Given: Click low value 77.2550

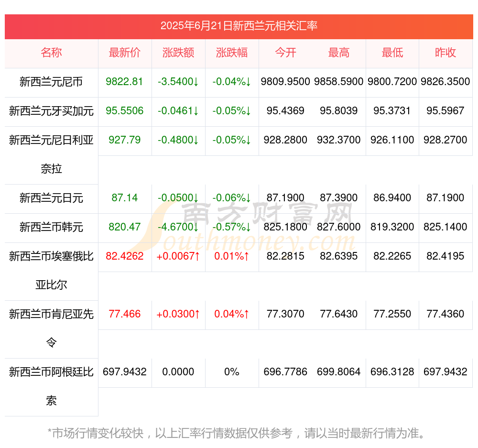Looking at the screenshot, I should coord(392,314).
